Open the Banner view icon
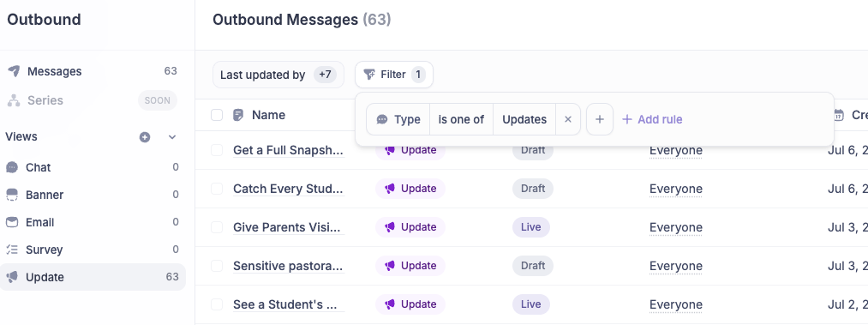 12,195
